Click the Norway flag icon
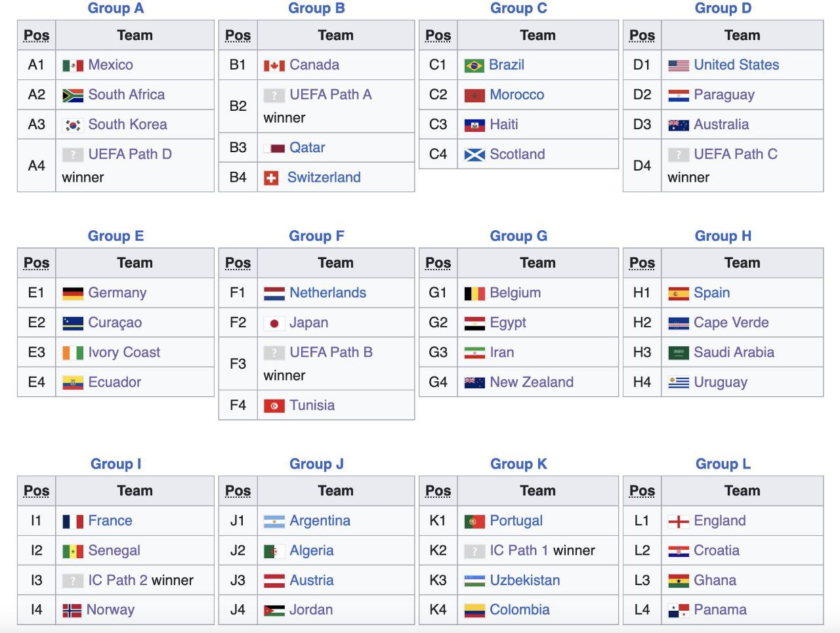 pyautogui.click(x=72, y=611)
